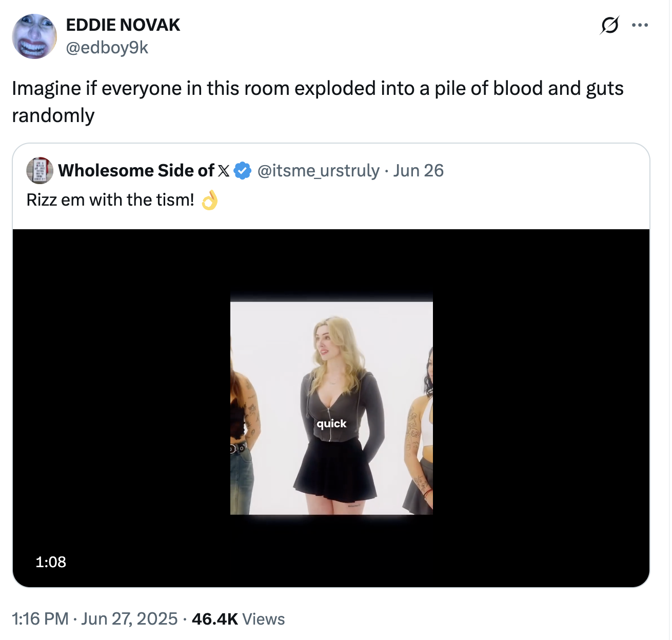Click the 1:08 video duration indicator

50,562
